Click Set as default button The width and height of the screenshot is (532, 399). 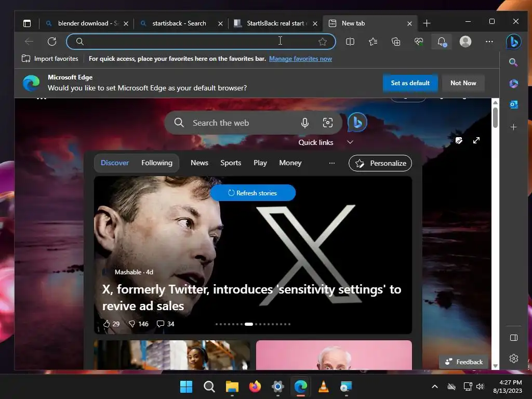tap(410, 83)
